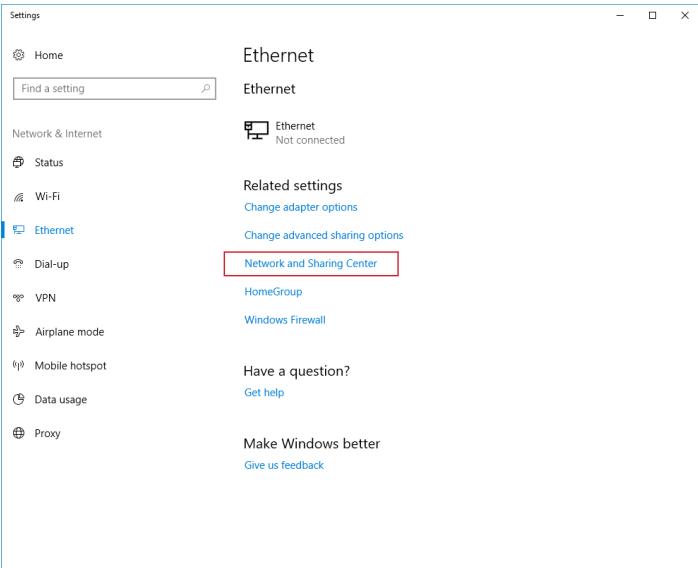Viewport: 698px width, 568px height.
Task: Open Network and Sharing Center
Action: point(311,264)
